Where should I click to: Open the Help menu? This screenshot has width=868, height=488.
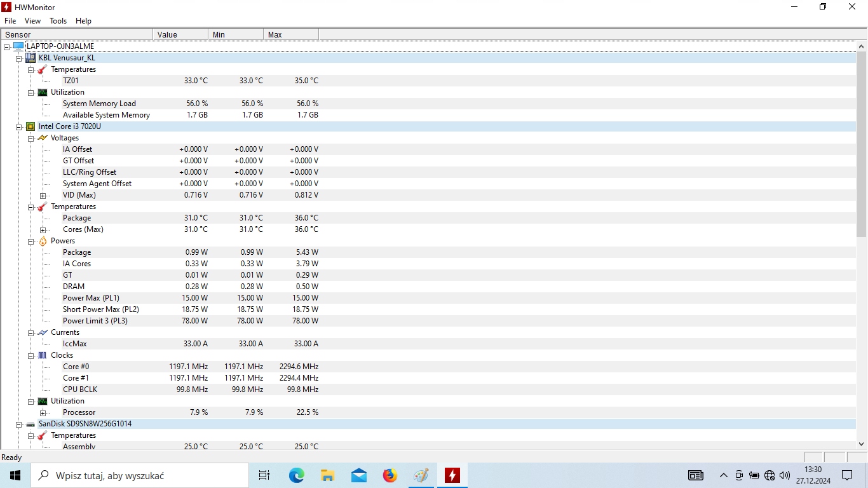pyautogui.click(x=83, y=21)
